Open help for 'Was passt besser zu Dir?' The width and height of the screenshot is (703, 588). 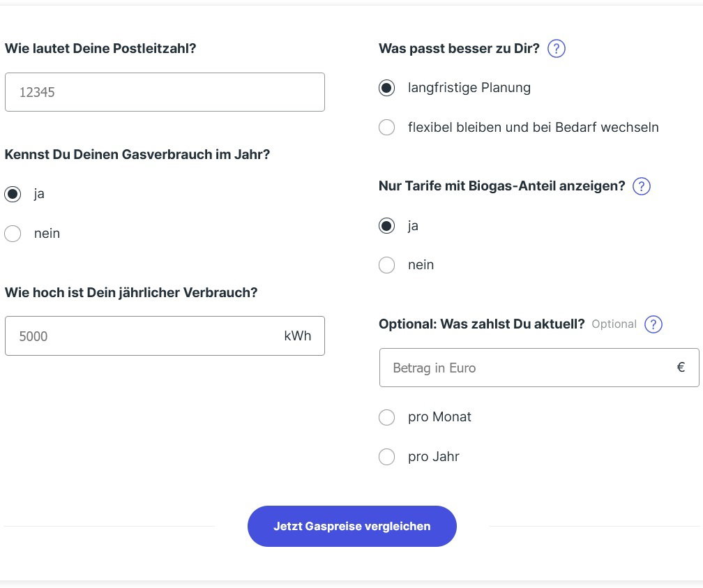557,48
